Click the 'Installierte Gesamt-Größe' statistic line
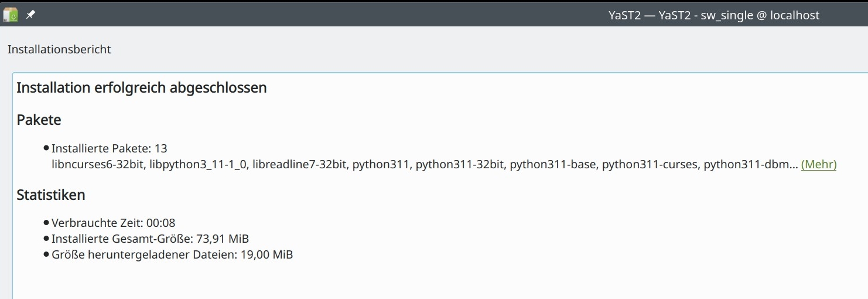Screen dimensions: 868x299 pos(150,239)
